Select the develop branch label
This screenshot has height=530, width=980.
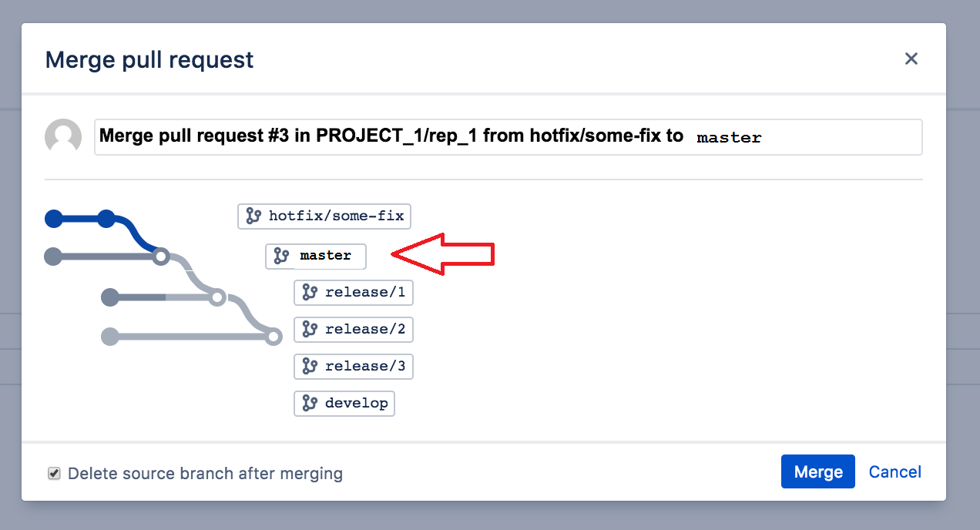coord(344,403)
